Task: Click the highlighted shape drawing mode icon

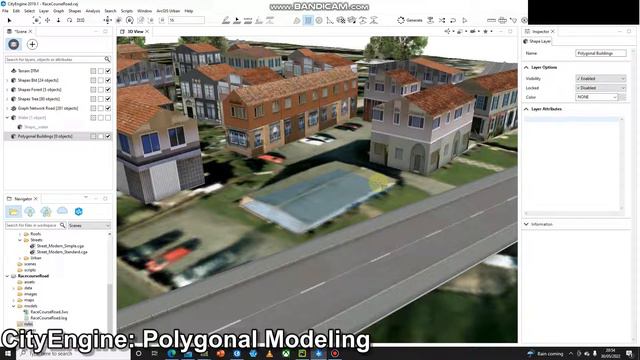Action: (x=308, y=20)
